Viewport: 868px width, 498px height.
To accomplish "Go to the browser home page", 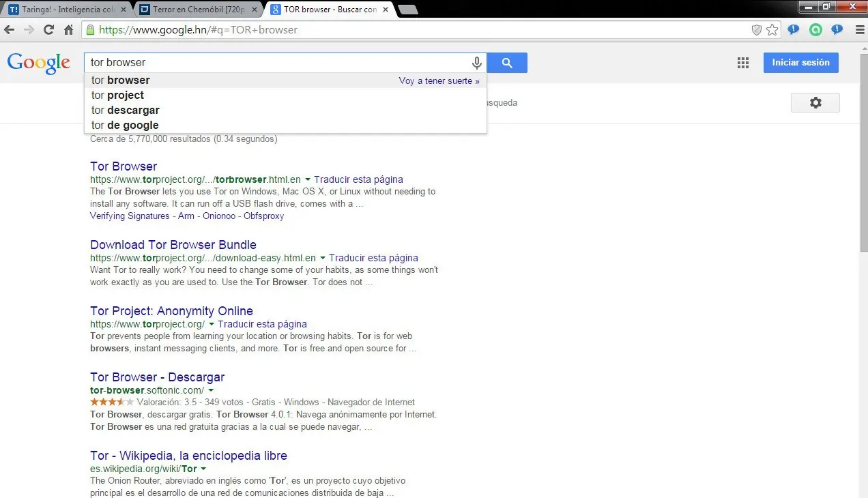I will click(x=68, y=30).
